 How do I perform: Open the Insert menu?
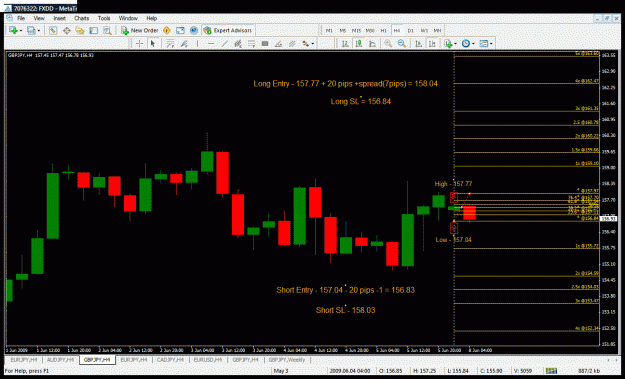click(x=59, y=18)
